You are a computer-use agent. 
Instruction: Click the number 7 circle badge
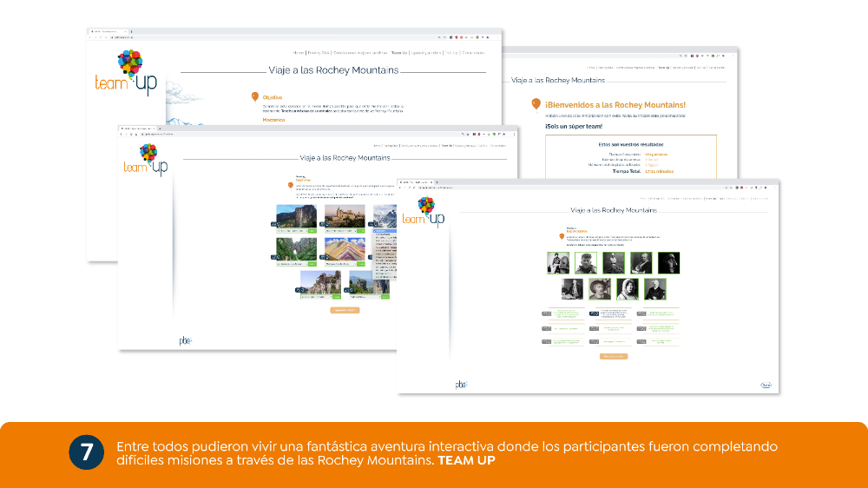point(86,452)
